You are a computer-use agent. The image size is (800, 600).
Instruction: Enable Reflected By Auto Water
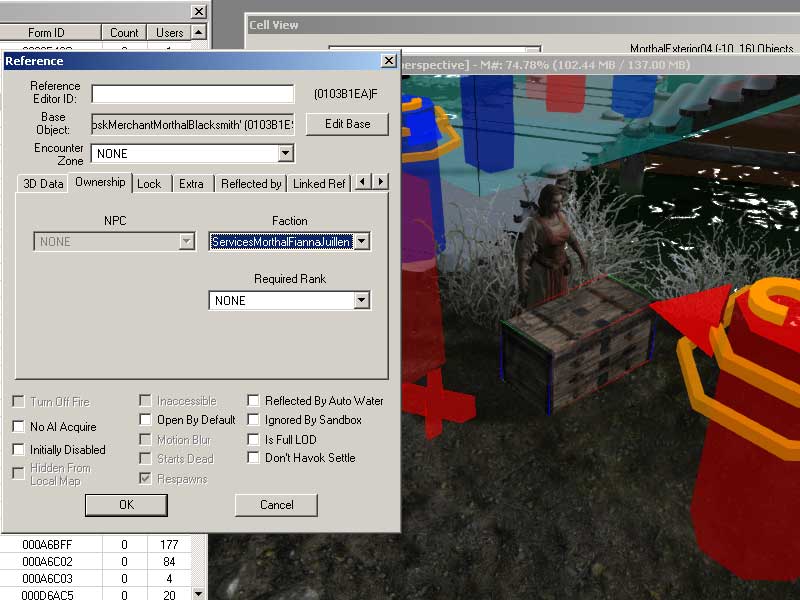click(253, 401)
